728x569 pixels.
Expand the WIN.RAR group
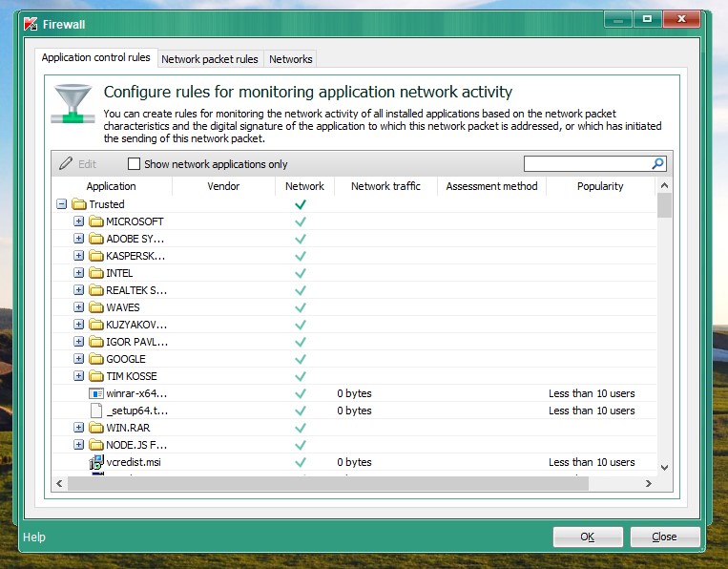pos(78,428)
